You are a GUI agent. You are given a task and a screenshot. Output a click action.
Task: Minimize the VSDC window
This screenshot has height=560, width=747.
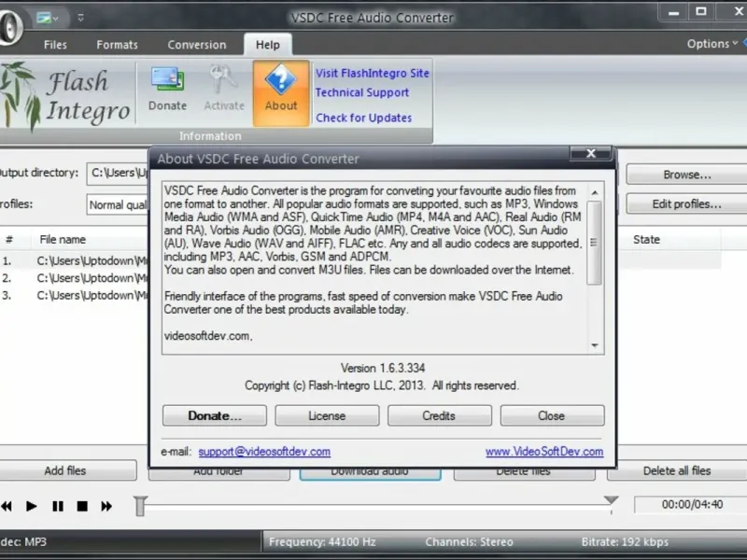pos(673,12)
